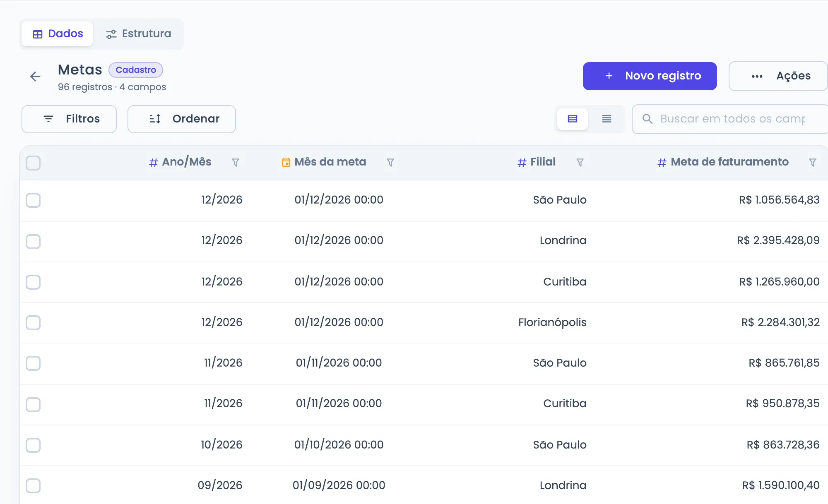Click the 96 registros · 4 campos summary
The image size is (828, 504).
(x=112, y=87)
